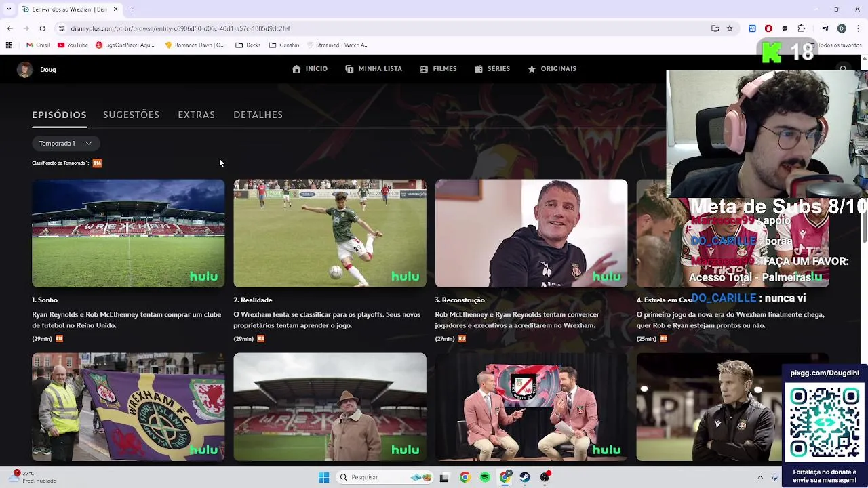868x488 pixels.
Task: Click the tray microphone icon
Action: 775,477
